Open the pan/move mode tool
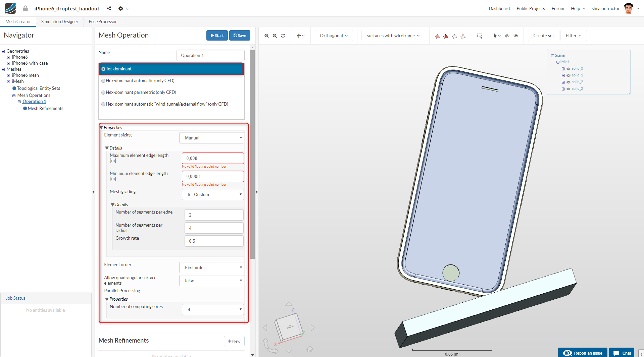This screenshot has width=644, height=357. coord(300,36)
